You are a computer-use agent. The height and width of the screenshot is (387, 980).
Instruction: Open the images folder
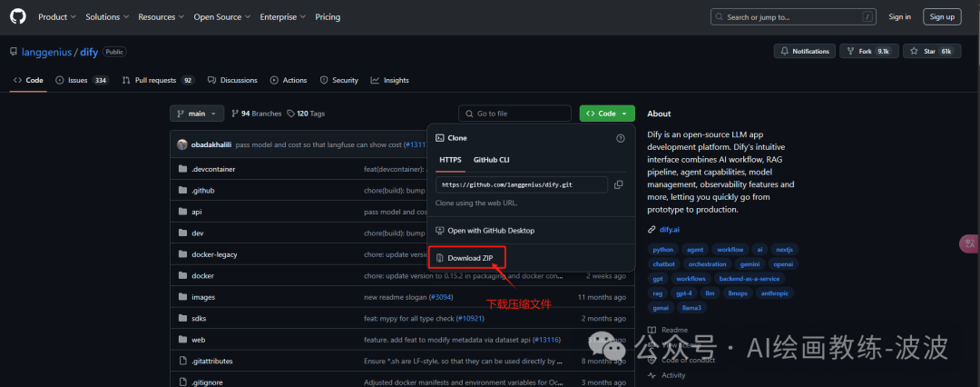[x=203, y=297]
